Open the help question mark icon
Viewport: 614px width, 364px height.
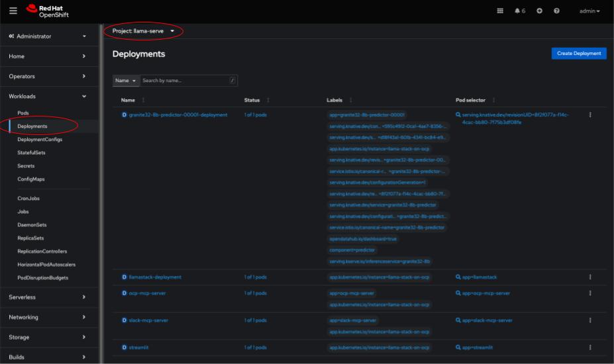tap(556, 11)
